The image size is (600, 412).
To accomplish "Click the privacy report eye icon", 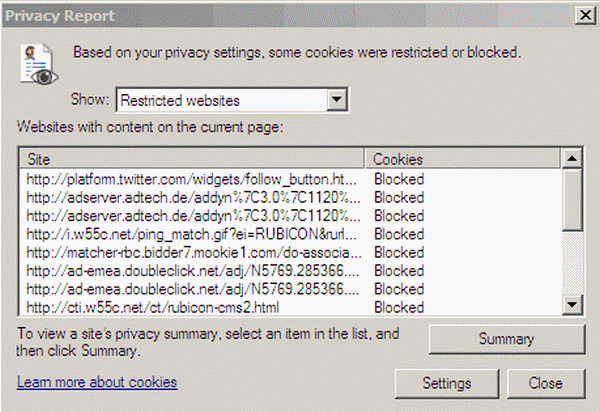I will coord(37,62).
